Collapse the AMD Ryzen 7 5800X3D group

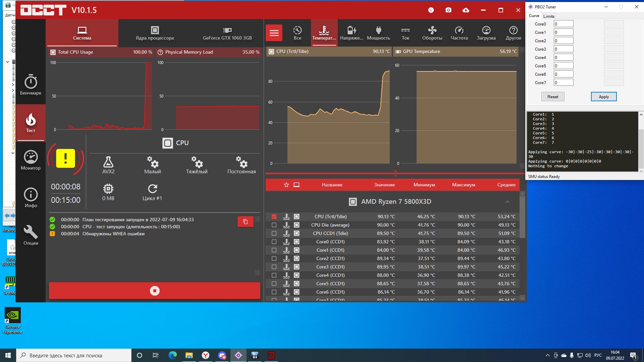(507, 201)
